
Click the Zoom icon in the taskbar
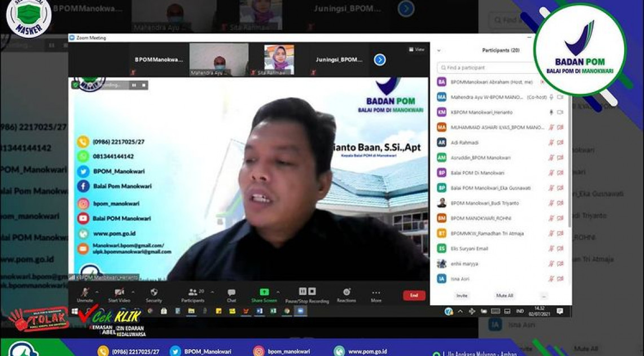click(300, 311)
